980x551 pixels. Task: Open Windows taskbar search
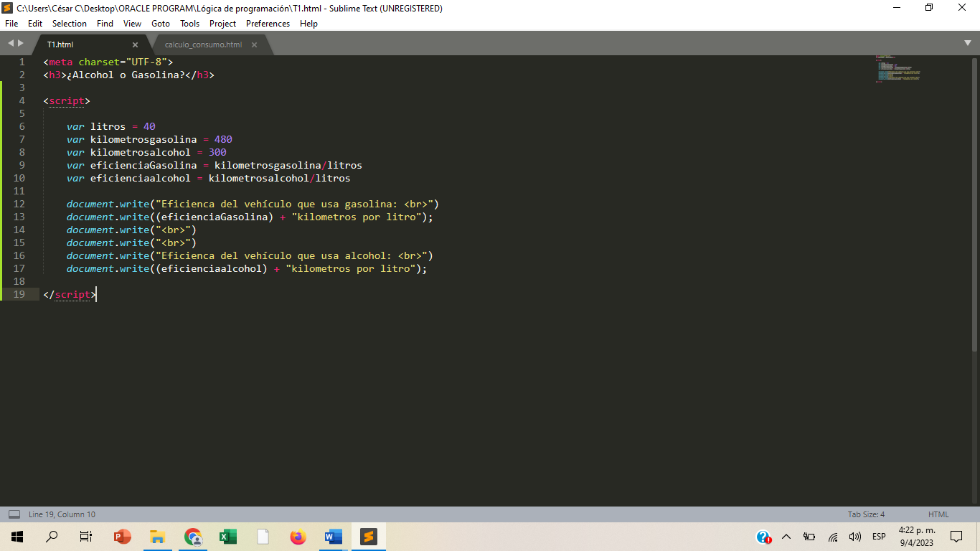pos(52,537)
